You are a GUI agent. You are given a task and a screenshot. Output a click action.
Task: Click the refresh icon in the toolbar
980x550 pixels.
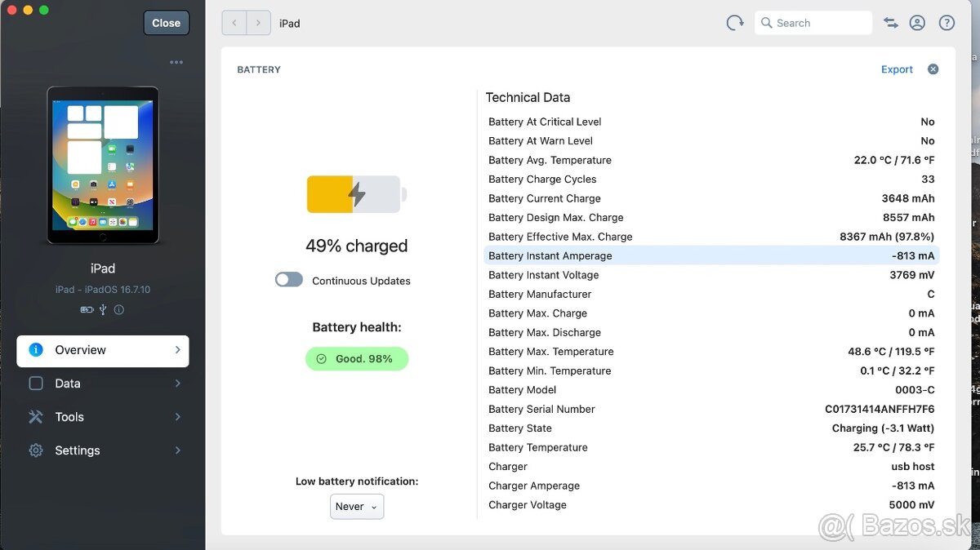[735, 23]
